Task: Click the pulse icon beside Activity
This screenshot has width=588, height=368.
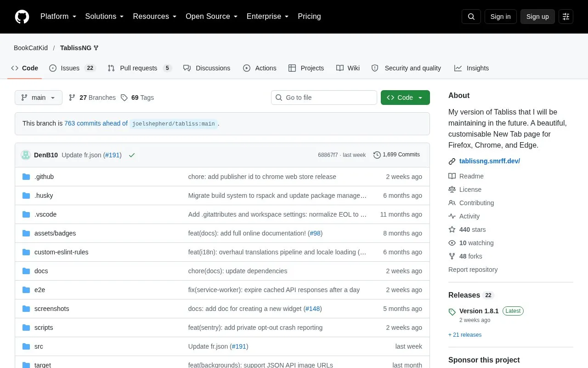Action: click(452, 216)
